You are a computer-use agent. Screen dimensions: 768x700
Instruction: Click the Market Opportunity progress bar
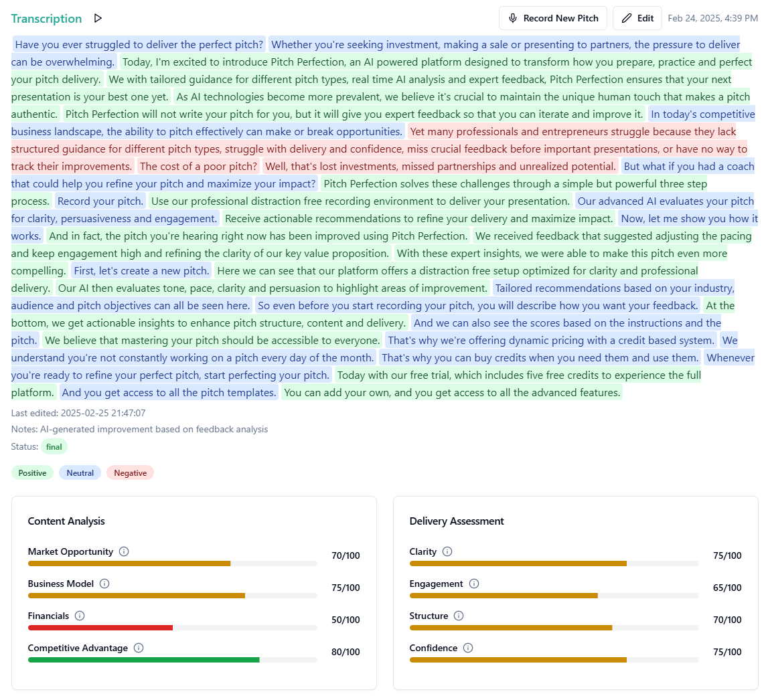(172, 563)
